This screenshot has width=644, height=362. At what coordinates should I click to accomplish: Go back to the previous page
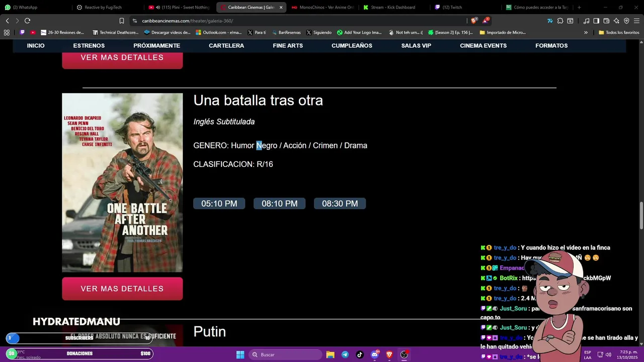[x=7, y=21]
